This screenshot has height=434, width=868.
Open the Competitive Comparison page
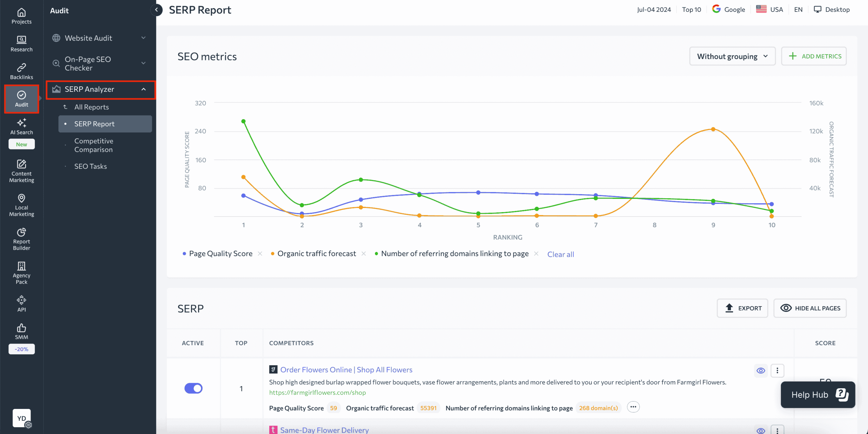pos(94,145)
